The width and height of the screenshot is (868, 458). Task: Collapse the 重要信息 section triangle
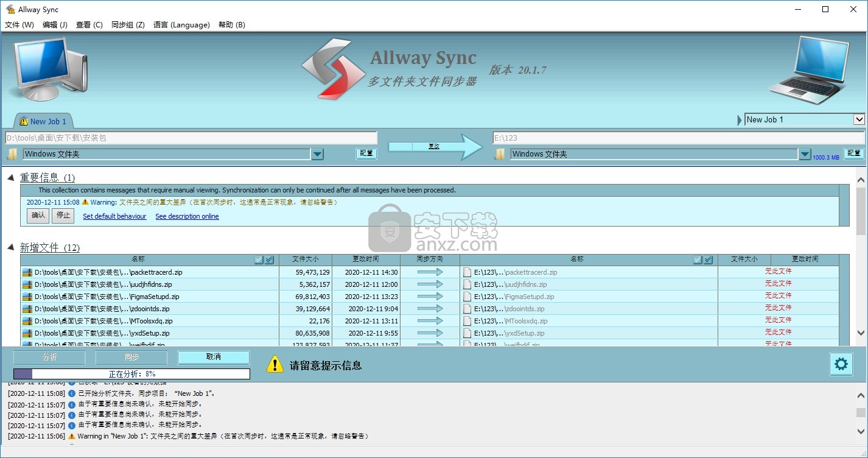click(10, 177)
